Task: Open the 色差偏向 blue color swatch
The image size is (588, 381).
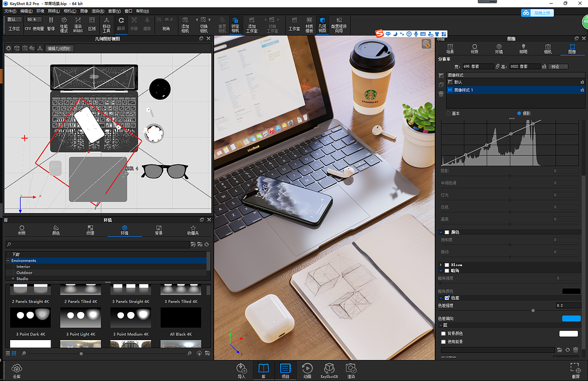Action: coord(571,318)
